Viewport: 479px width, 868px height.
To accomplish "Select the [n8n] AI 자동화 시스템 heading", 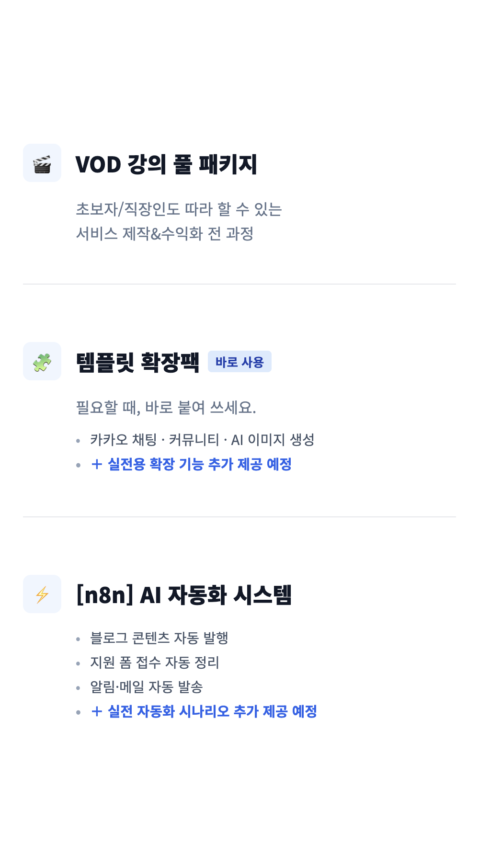I will click(184, 595).
